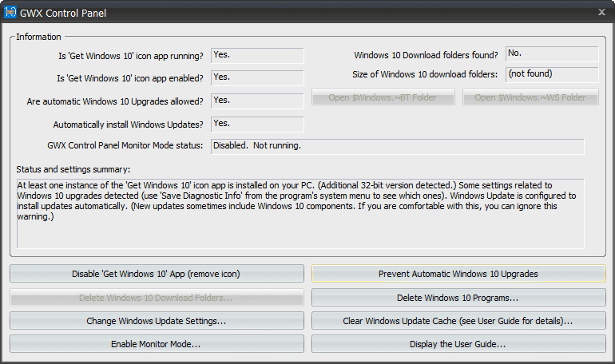
Task: Click 'Download folders found' No field
Action: (x=552, y=54)
